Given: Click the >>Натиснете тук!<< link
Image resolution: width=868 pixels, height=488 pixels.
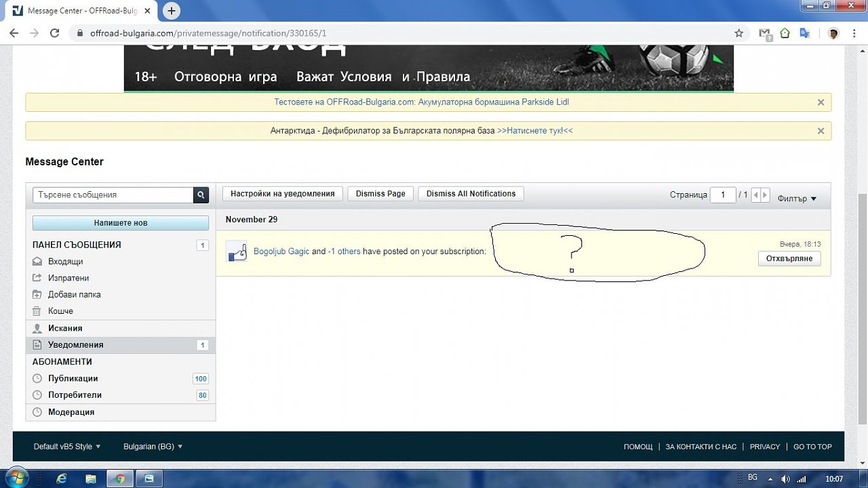Looking at the screenshot, I should pos(535,131).
